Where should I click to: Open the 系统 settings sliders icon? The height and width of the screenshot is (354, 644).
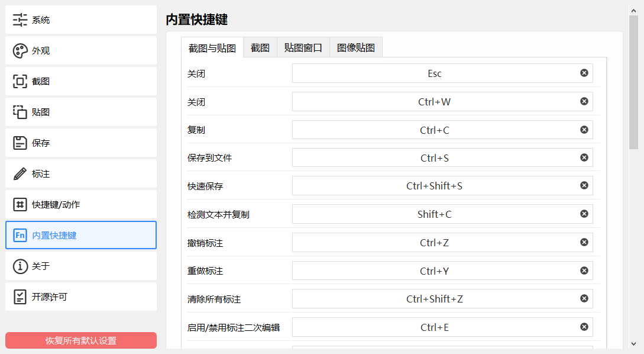20,20
